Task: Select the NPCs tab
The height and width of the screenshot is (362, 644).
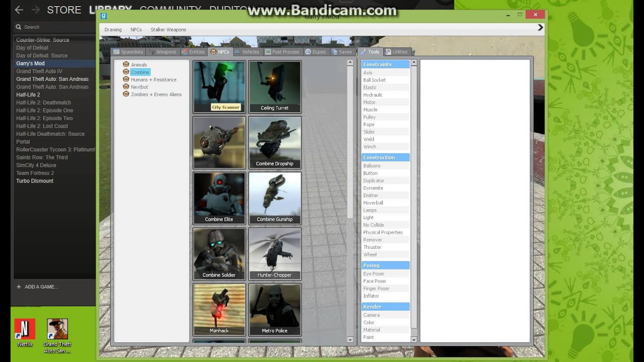Action: 220,52
